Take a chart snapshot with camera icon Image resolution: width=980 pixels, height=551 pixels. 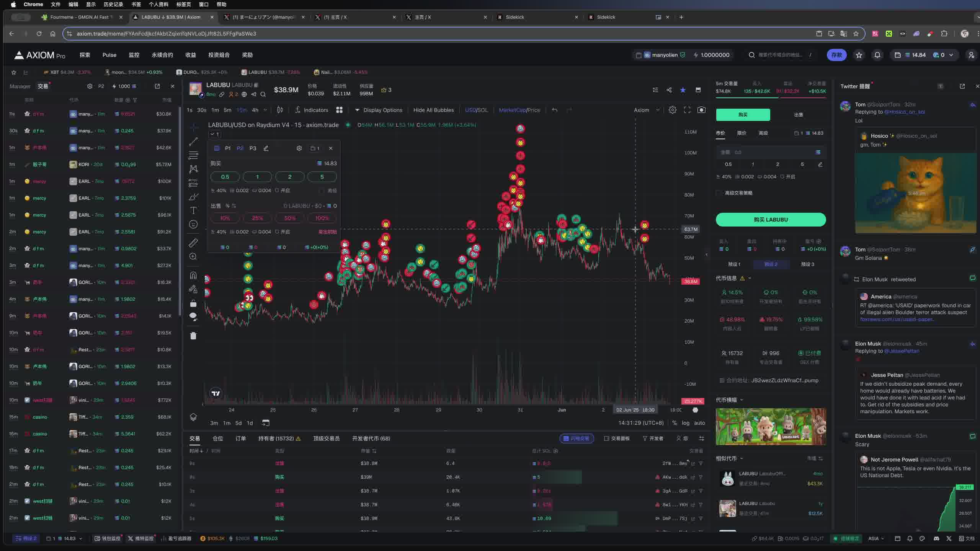point(701,110)
